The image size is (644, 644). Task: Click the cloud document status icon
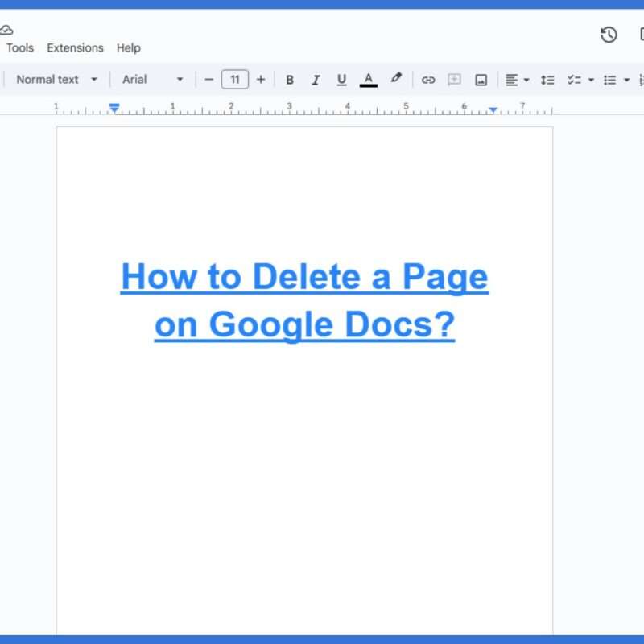click(x=6, y=30)
